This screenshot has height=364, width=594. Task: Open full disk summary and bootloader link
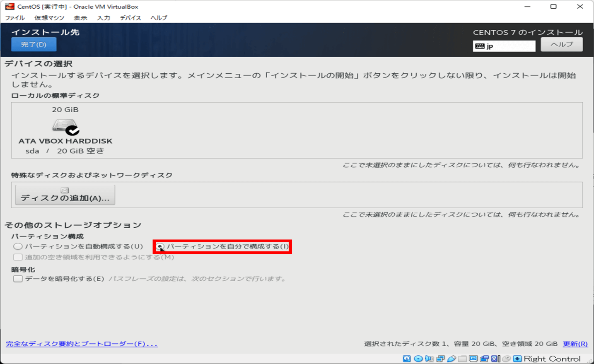[82, 344]
